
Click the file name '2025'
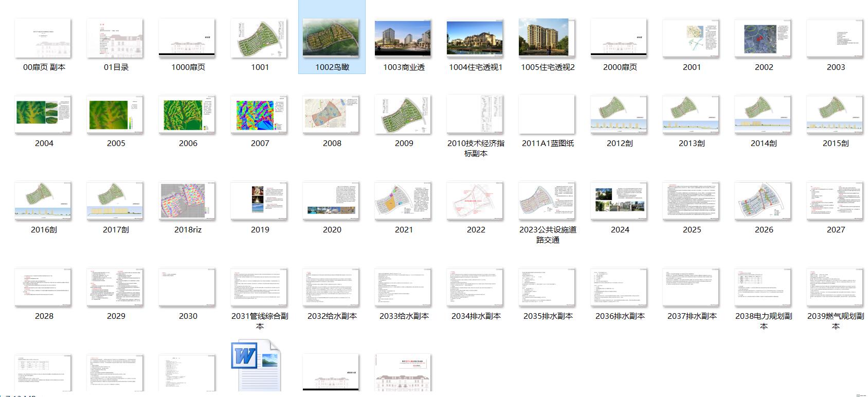click(x=692, y=229)
